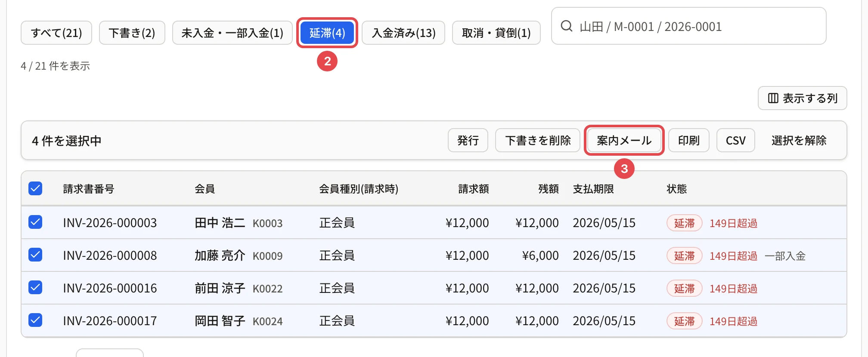
Task: Click the 残額 column header
Action: pos(549,189)
